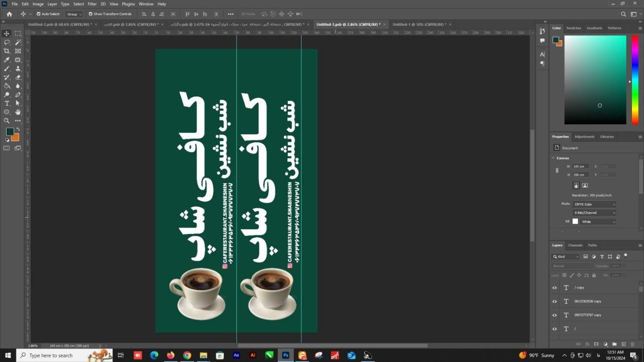Click the foreground dark green color swatch
This screenshot has width=644, height=362.
pos(9,132)
